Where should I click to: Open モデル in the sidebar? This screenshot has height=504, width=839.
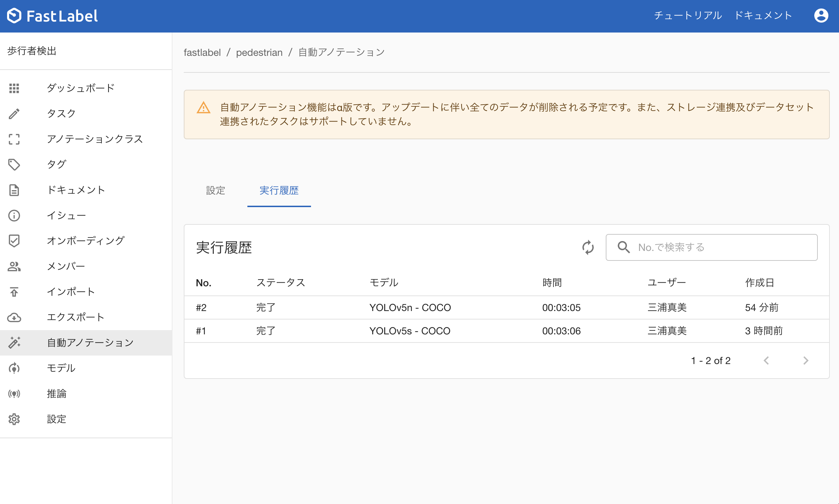86,368
